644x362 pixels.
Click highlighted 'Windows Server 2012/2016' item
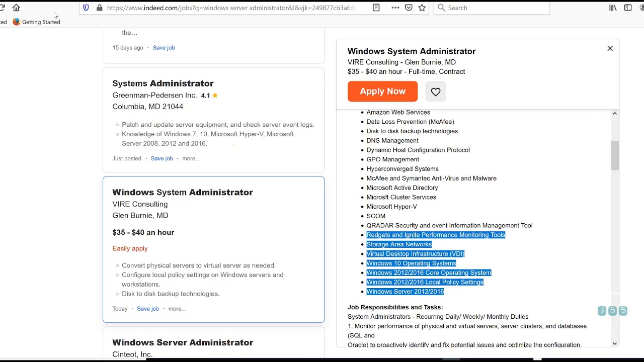(x=405, y=292)
